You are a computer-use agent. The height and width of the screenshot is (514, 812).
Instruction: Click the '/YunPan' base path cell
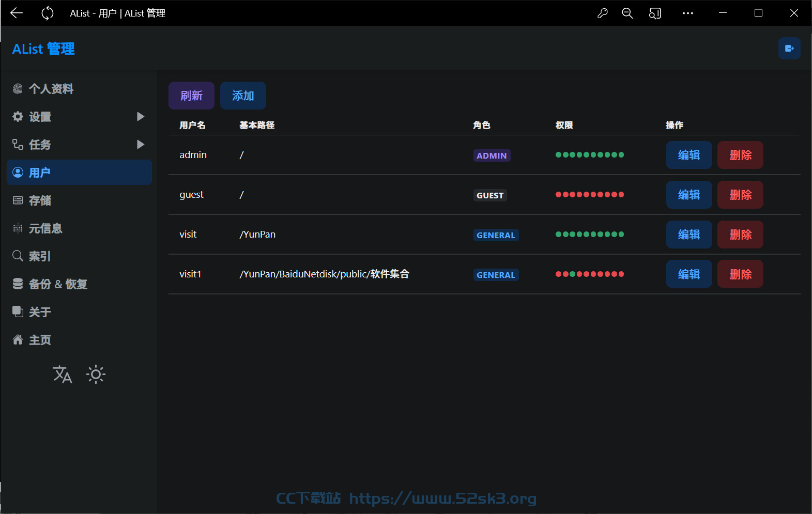(257, 235)
